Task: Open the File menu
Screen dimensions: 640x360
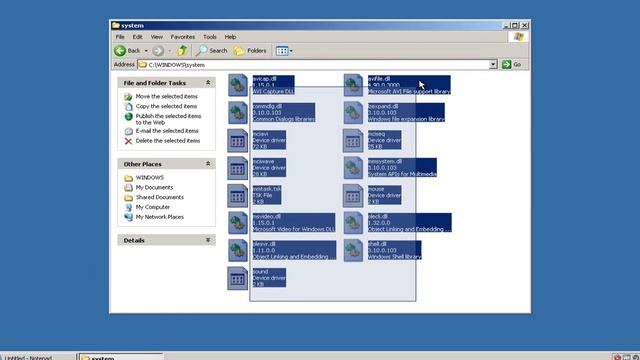Action: (x=120, y=37)
